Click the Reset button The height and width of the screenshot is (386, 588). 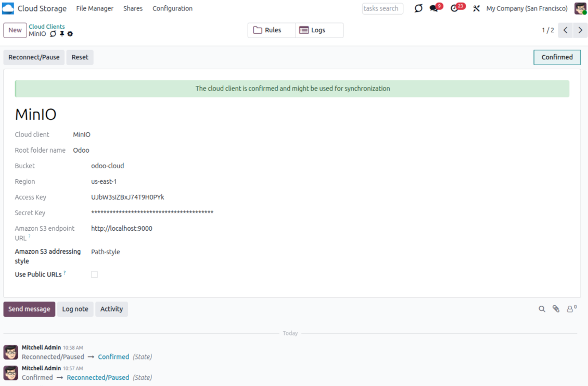80,57
